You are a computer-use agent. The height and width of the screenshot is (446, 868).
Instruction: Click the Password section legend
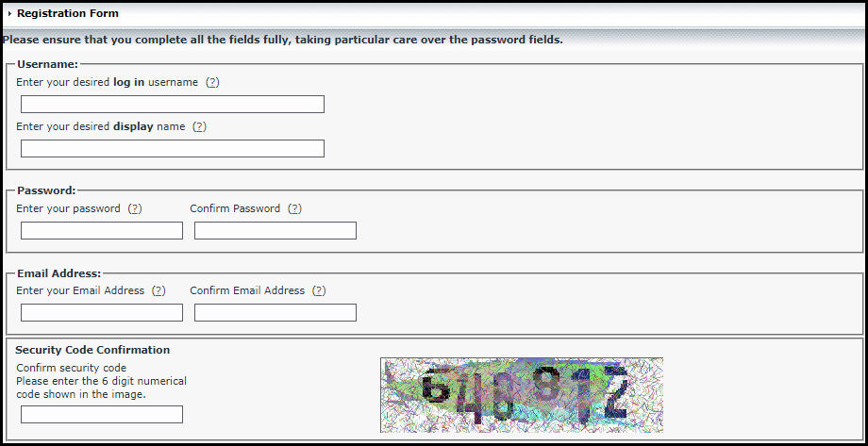pos(46,190)
